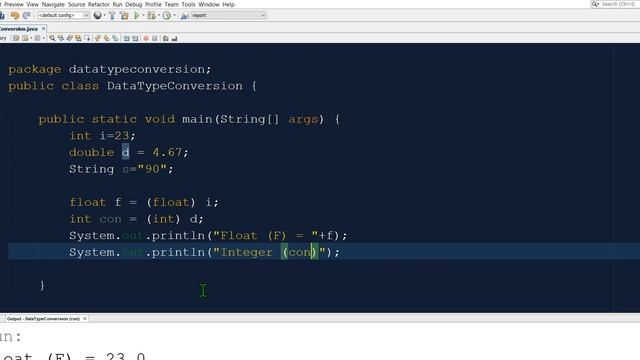640x360 pixels.
Task: Open the Tools menu
Action: pos(188,4)
